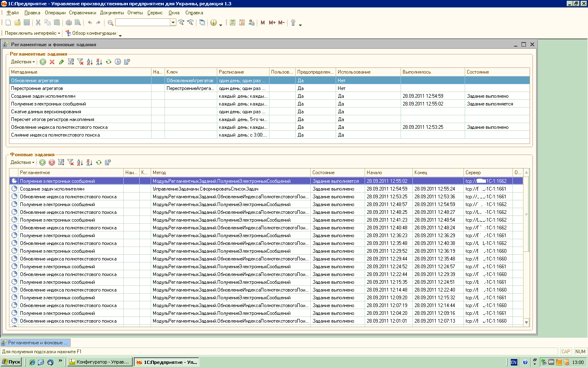Click the M+ memory button

[272, 22]
